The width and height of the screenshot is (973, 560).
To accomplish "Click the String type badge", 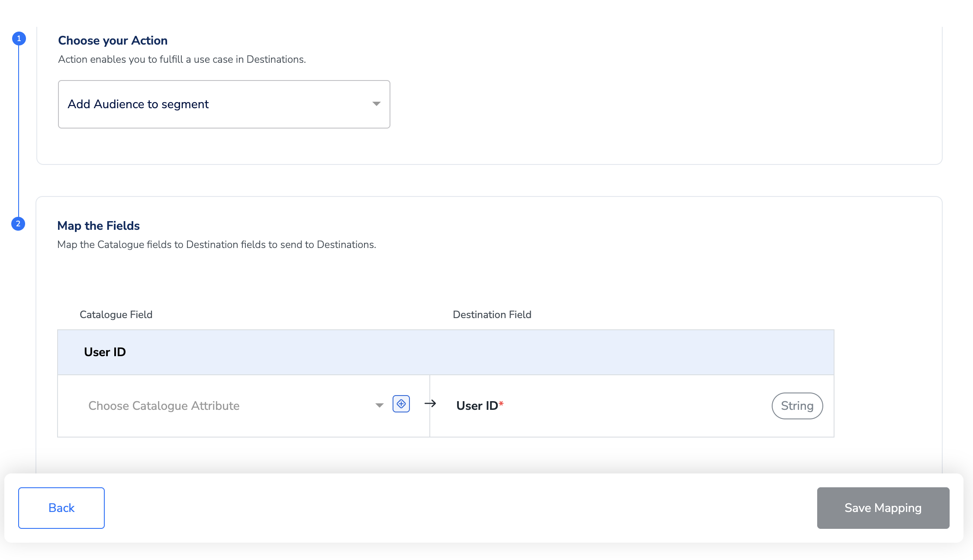I will (797, 406).
